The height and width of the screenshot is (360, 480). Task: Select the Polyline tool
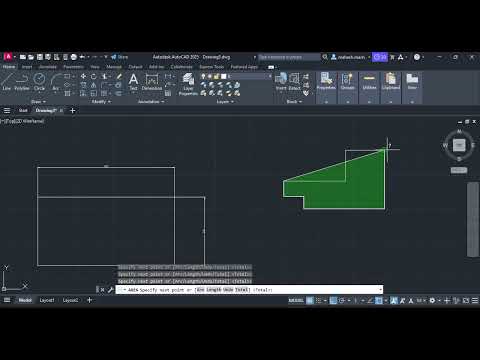[x=22, y=82]
